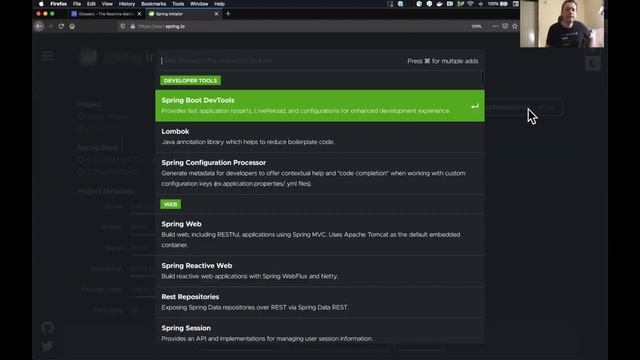Pick Rest Repositories dependency

pos(320,302)
